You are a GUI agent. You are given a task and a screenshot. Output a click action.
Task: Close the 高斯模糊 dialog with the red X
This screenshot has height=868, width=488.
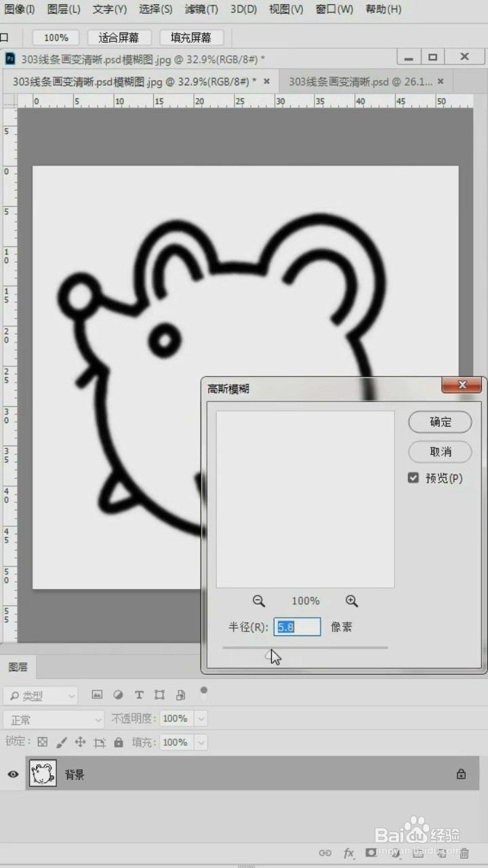pyautogui.click(x=462, y=385)
